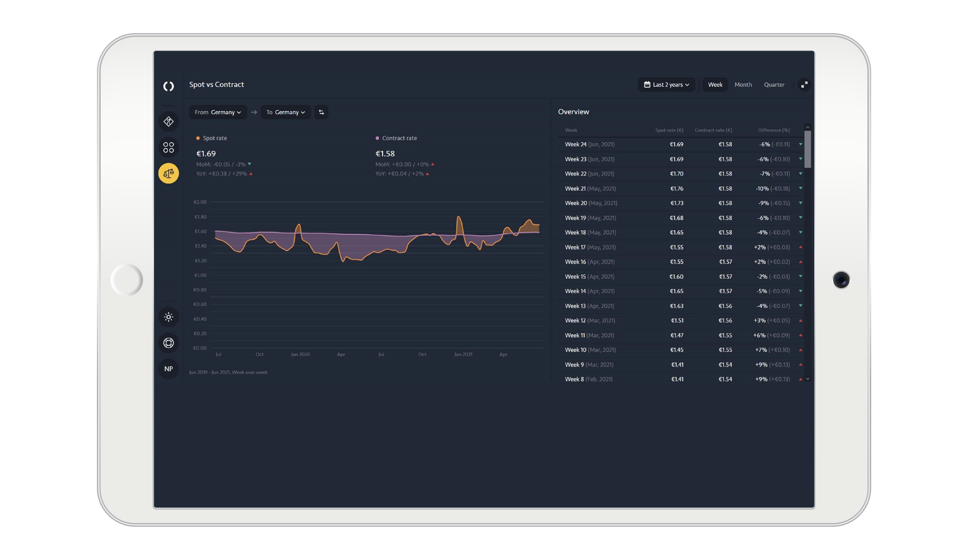Switch granularity to Quarter
Viewport: 968px width, 560px height.
774,85
